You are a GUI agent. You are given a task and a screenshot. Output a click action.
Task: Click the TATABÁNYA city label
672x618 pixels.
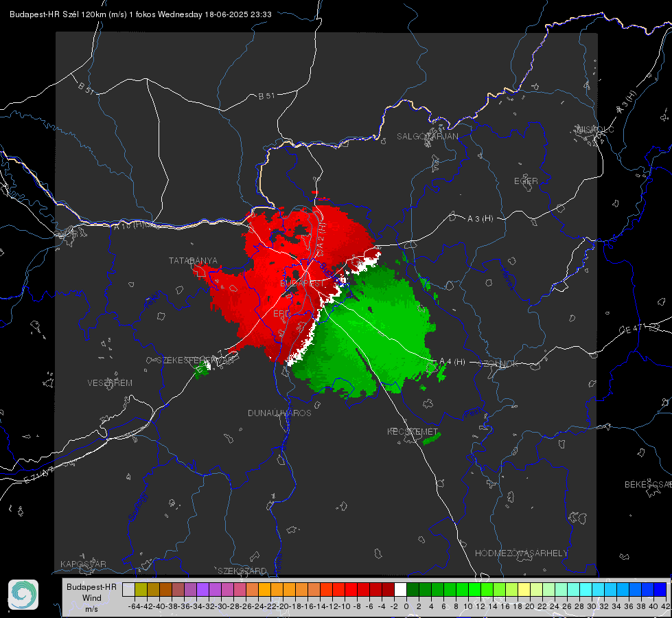[x=193, y=260]
